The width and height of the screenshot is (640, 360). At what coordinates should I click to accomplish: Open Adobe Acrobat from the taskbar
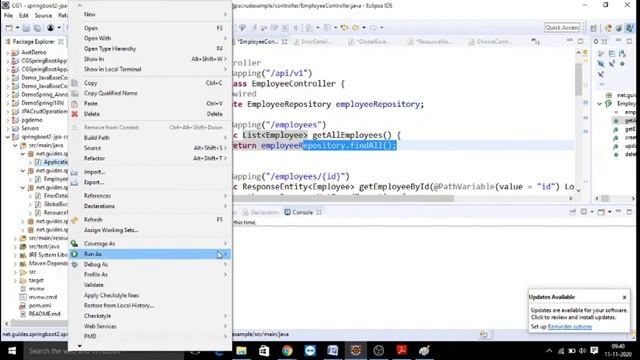401,351
